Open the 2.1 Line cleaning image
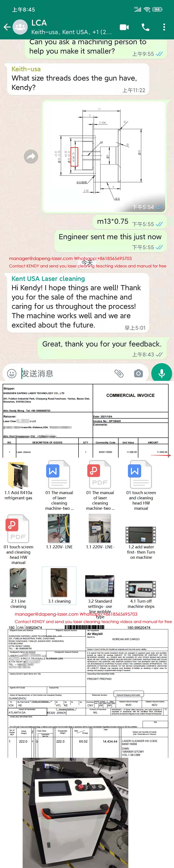Screen dimensions: 174x868 pyautogui.click(x=18, y=588)
